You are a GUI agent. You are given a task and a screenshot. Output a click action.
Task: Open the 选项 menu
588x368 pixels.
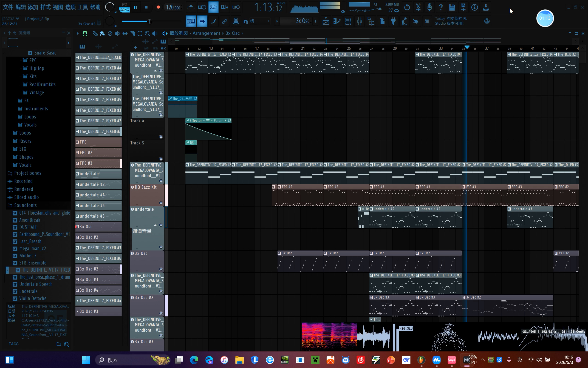(x=71, y=7)
